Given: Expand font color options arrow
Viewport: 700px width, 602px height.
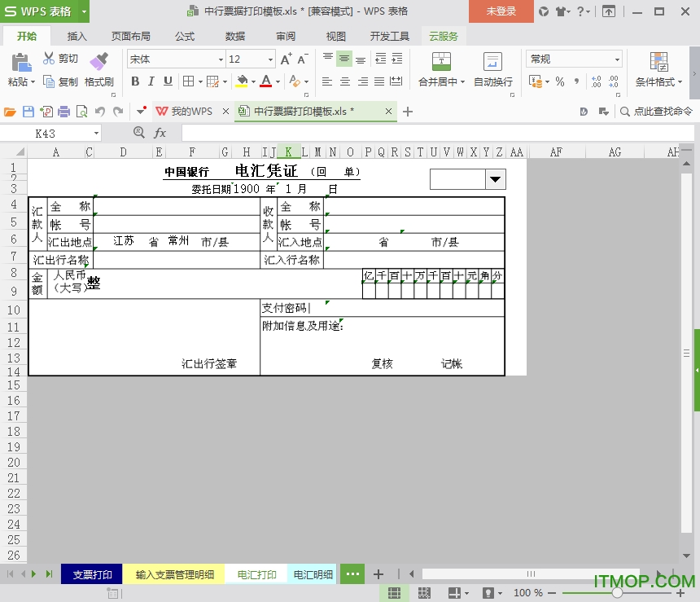Looking at the screenshot, I should 278,81.
